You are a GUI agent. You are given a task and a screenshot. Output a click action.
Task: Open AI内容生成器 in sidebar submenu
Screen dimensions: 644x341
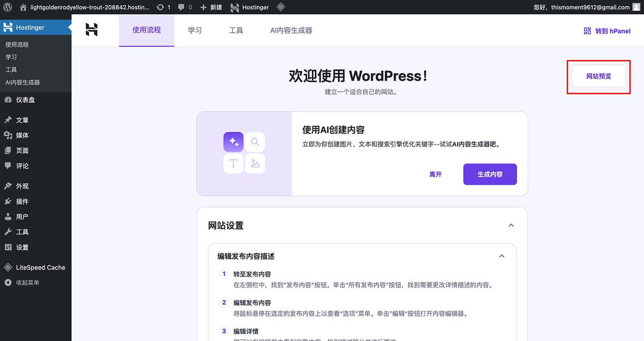point(23,82)
